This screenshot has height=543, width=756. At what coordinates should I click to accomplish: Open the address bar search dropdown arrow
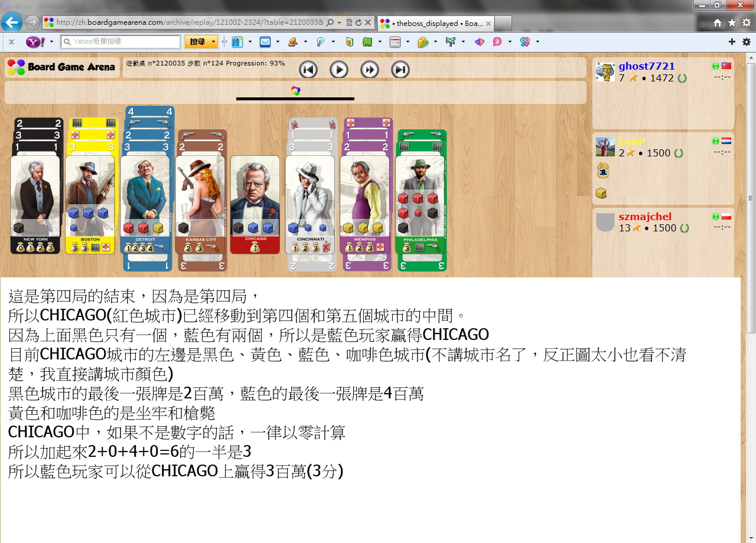click(x=340, y=22)
